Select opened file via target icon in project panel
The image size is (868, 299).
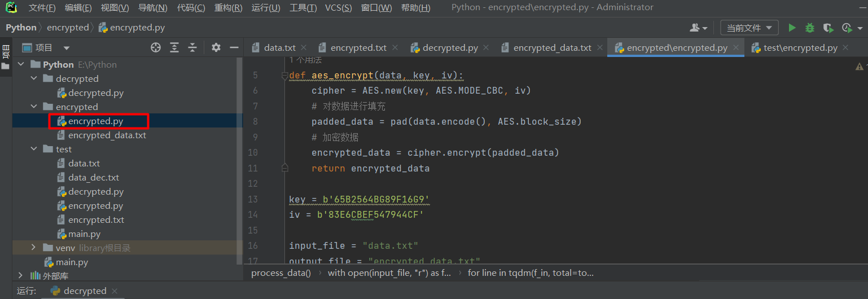point(156,47)
